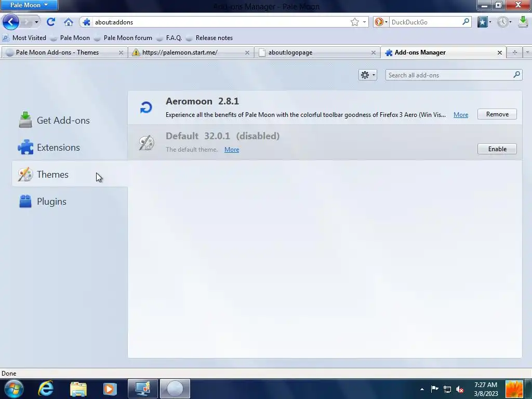532x399 pixels.
Task: Open the bookmarks menu star button
Action: (482, 22)
